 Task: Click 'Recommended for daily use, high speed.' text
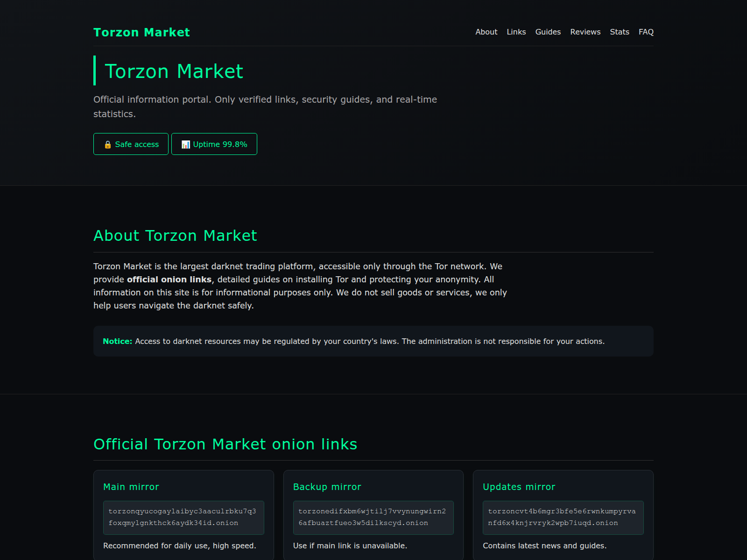click(180, 546)
